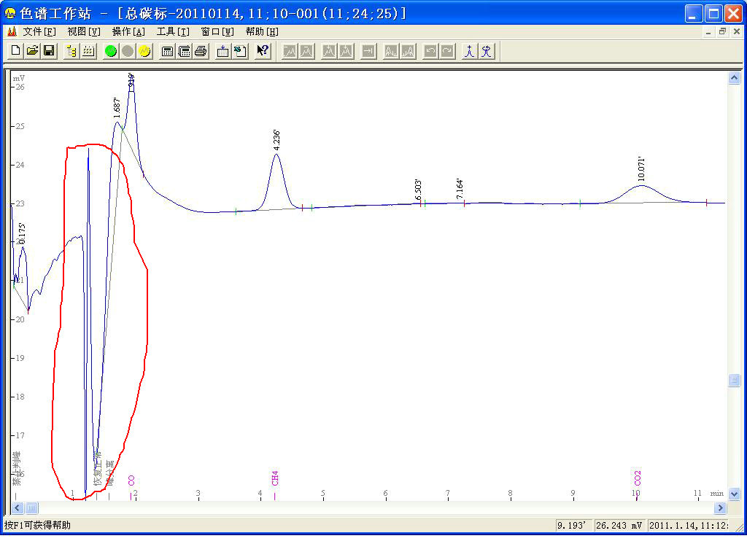Click the application icon at menu bar left
The width and height of the screenshot is (747, 560).
12,31
